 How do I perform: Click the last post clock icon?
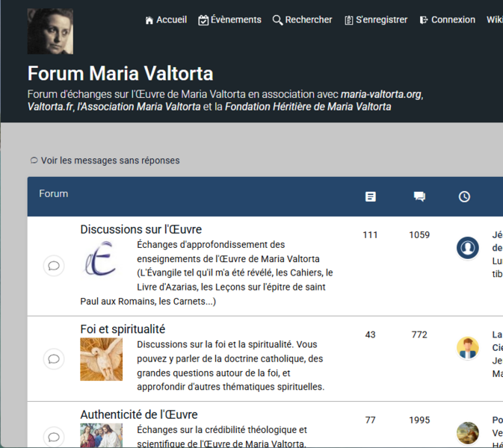coord(464,196)
